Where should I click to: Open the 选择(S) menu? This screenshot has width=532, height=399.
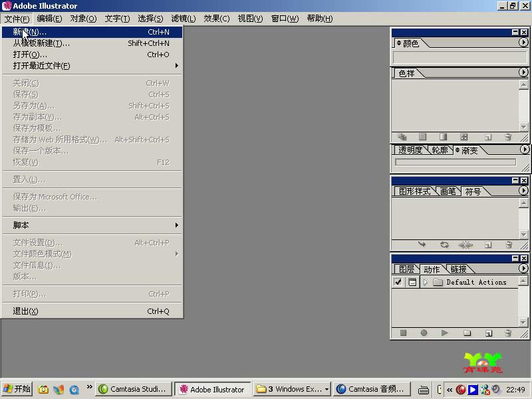point(150,19)
